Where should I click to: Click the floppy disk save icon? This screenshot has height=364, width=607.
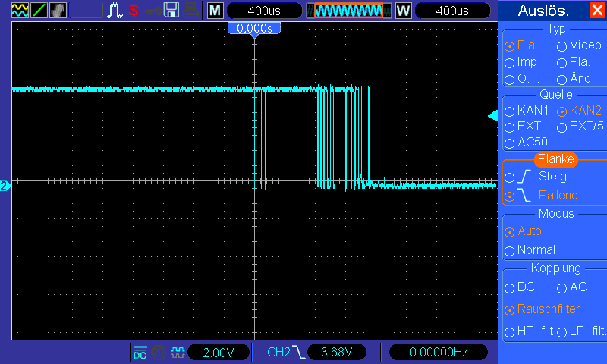pyautogui.click(x=172, y=11)
